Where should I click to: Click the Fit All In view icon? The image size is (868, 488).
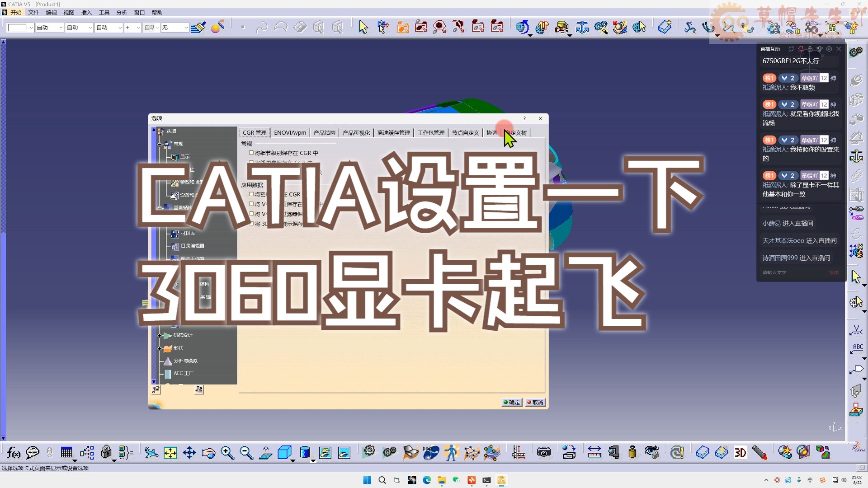pos(170,452)
